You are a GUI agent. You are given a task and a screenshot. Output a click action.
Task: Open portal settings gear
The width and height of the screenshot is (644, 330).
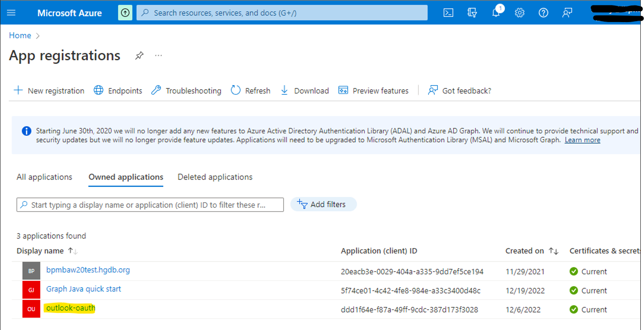[519, 13]
